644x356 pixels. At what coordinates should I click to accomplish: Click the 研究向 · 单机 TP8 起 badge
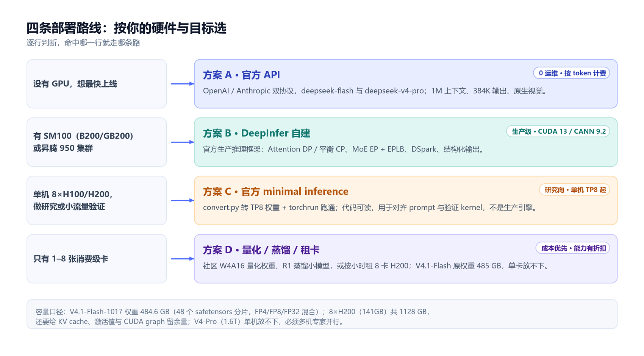point(574,190)
